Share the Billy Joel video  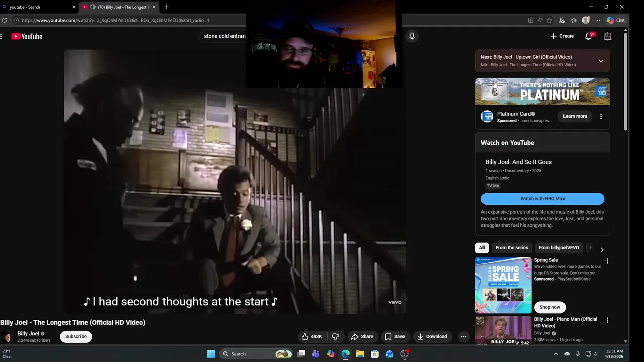point(362,337)
